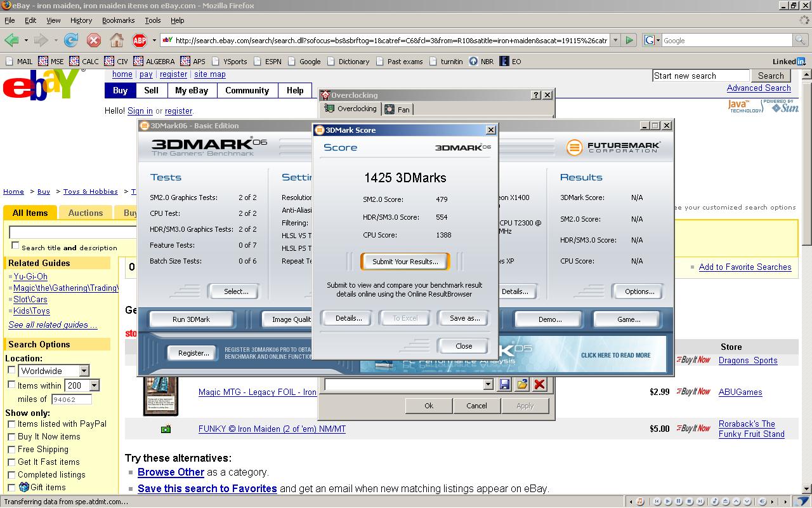Image resolution: width=812 pixels, height=508 pixels.
Task: Open the Adblock Plus dropdown arrow
Action: click(x=154, y=40)
